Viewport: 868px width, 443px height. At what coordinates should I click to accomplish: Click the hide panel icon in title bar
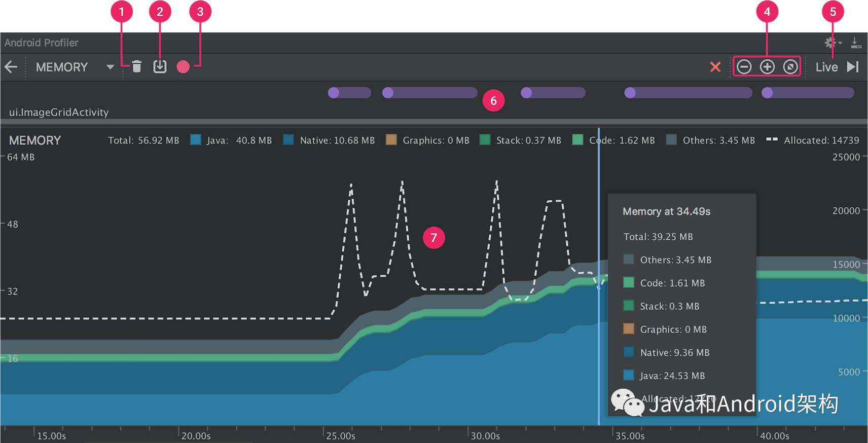click(856, 43)
